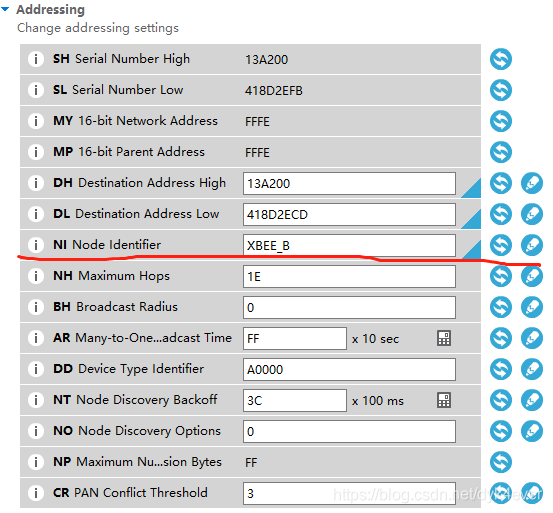
Task: Open calculator for AR broadcast time
Action: click(444, 338)
